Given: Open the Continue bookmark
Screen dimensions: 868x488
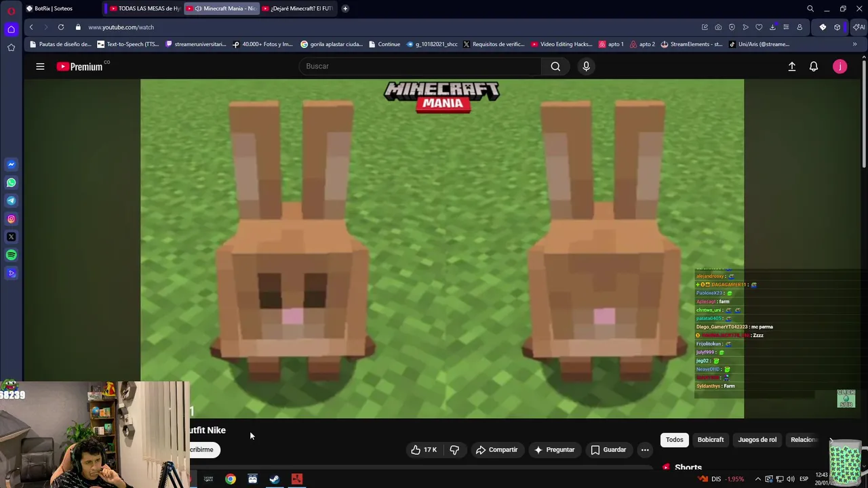Looking at the screenshot, I should (x=384, y=44).
